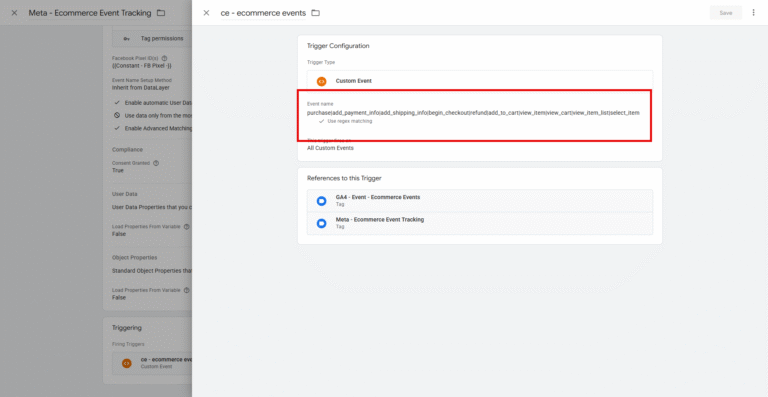
Task: Open the ce - ecommerce firing trigger in background panel
Action: coord(152,363)
